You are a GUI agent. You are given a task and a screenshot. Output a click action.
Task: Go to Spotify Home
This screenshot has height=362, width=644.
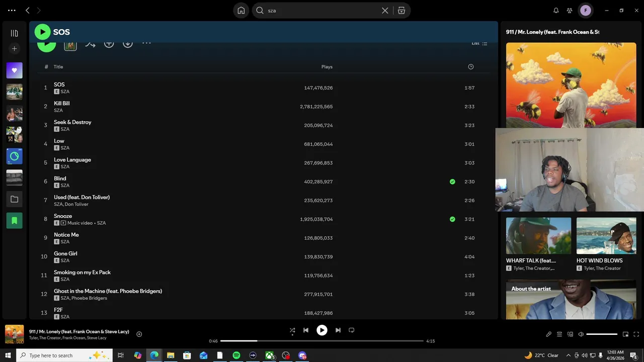[241, 10]
